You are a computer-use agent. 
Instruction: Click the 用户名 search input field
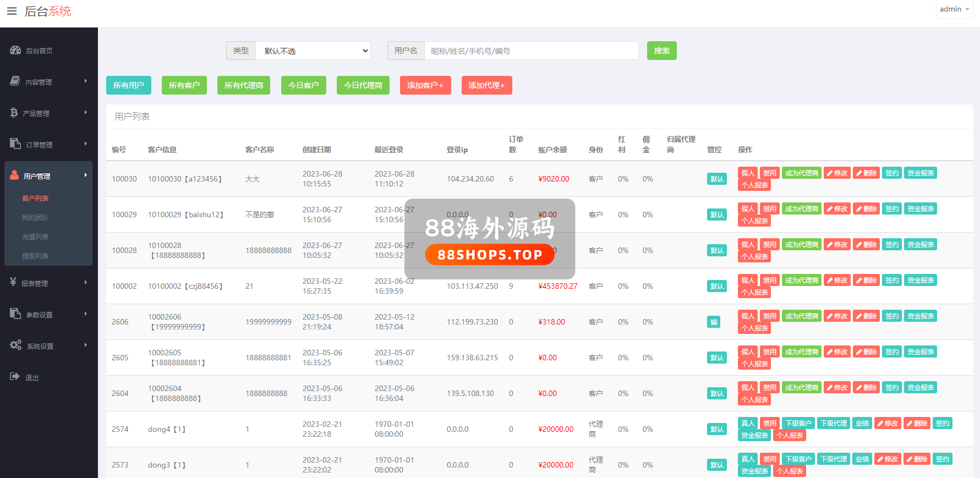(531, 51)
